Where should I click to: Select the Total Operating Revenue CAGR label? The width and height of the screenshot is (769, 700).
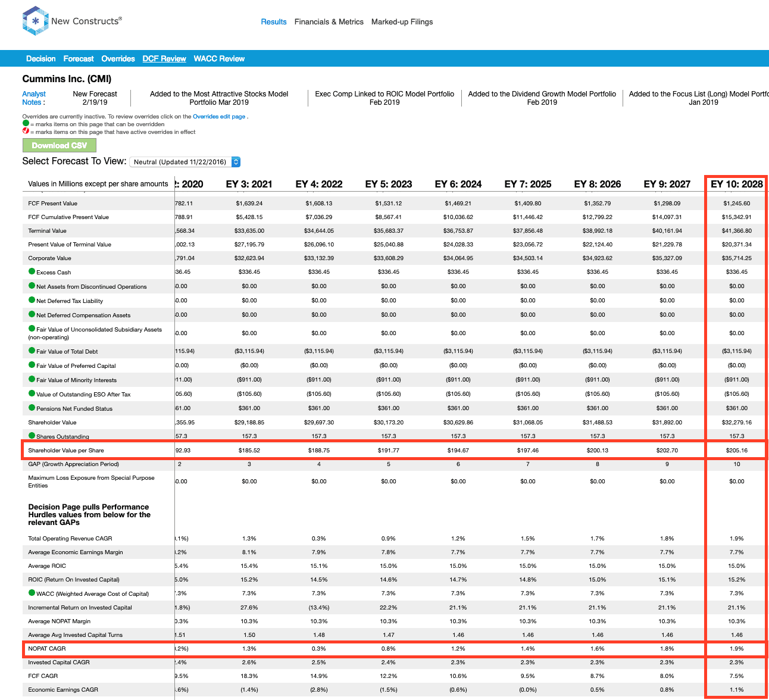point(70,539)
